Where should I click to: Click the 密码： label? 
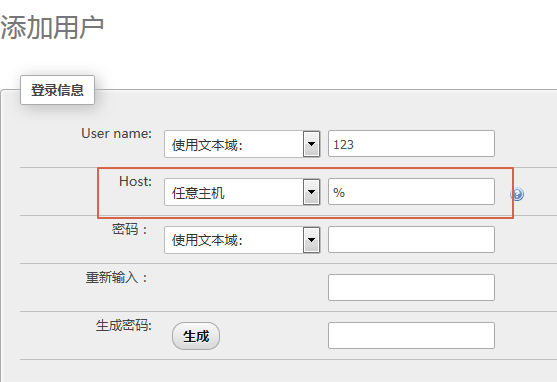[x=130, y=229]
